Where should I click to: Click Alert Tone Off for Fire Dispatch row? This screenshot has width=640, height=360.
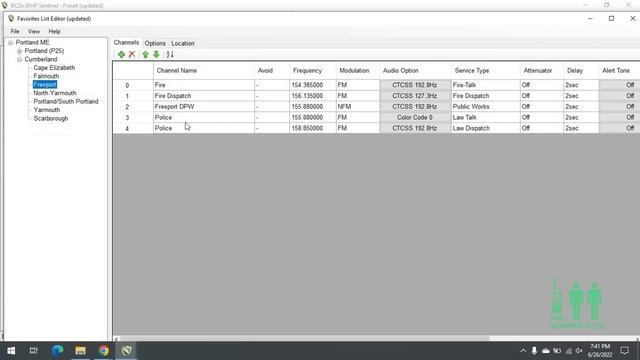[620, 96]
